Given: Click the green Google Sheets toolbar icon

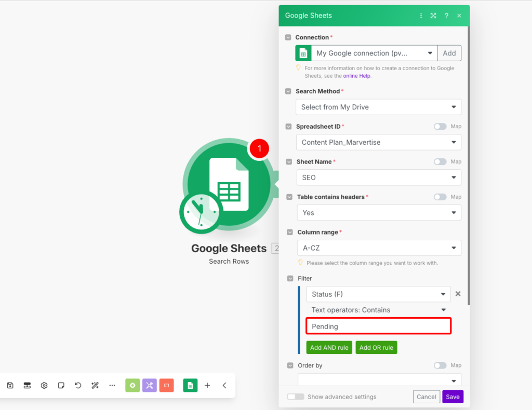Looking at the screenshot, I should pyautogui.click(x=190, y=385).
